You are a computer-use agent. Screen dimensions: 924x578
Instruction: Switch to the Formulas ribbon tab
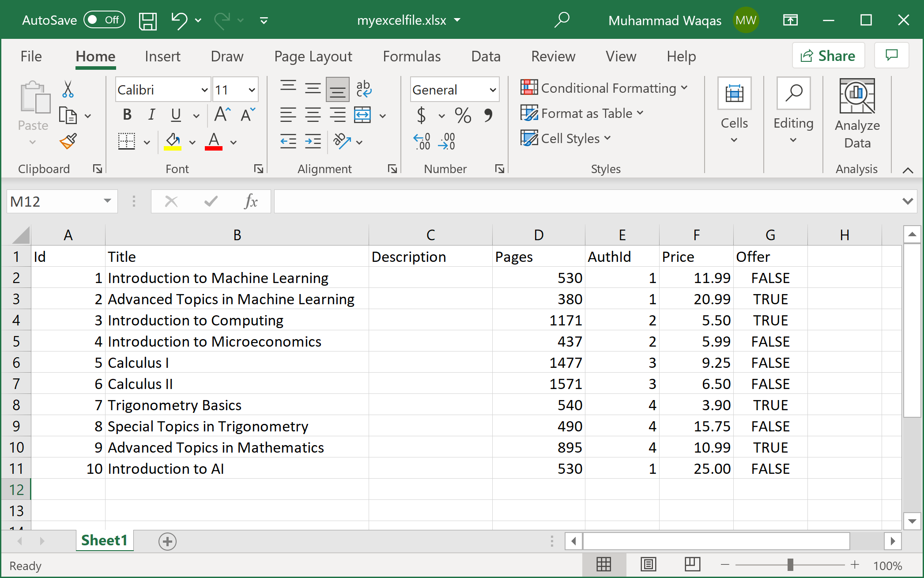tap(411, 56)
